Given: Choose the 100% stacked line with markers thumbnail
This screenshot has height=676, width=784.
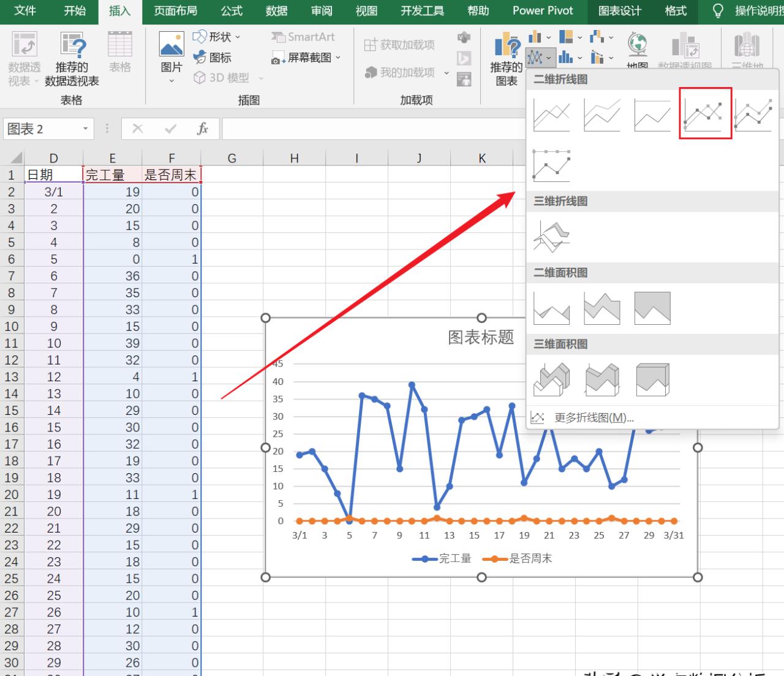Looking at the screenshot, I should 552,165.
